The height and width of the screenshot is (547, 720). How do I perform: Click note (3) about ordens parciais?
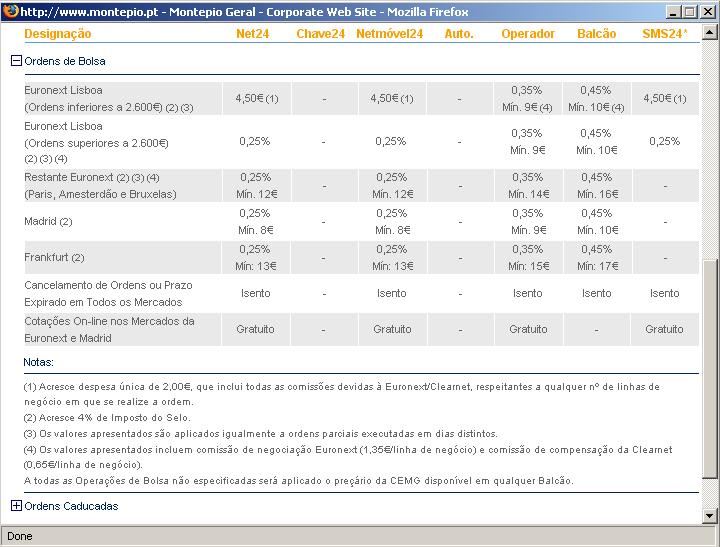tap(260, 434)
